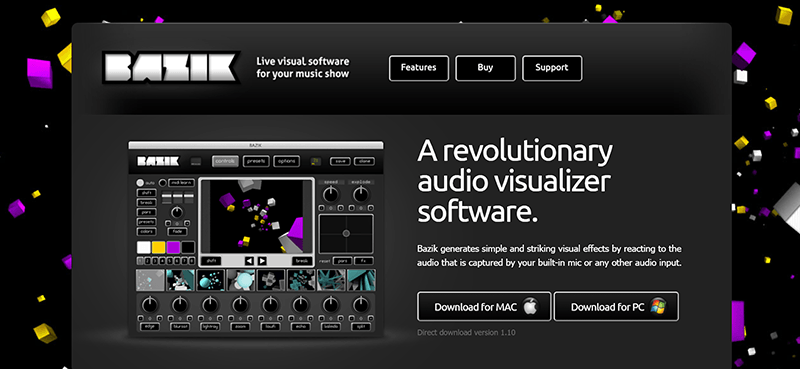Click the fade button
800x369 pixels.
click(x=177, y=232)
